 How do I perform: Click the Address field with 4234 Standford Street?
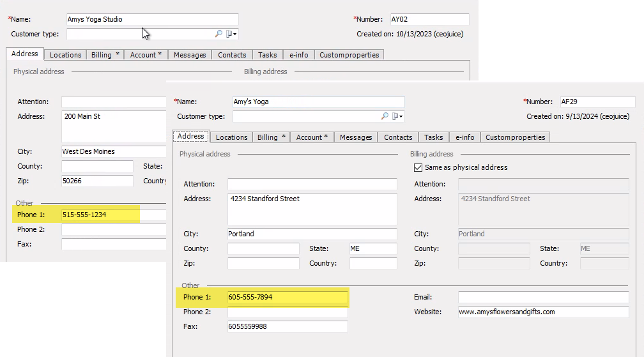(312, 209)
